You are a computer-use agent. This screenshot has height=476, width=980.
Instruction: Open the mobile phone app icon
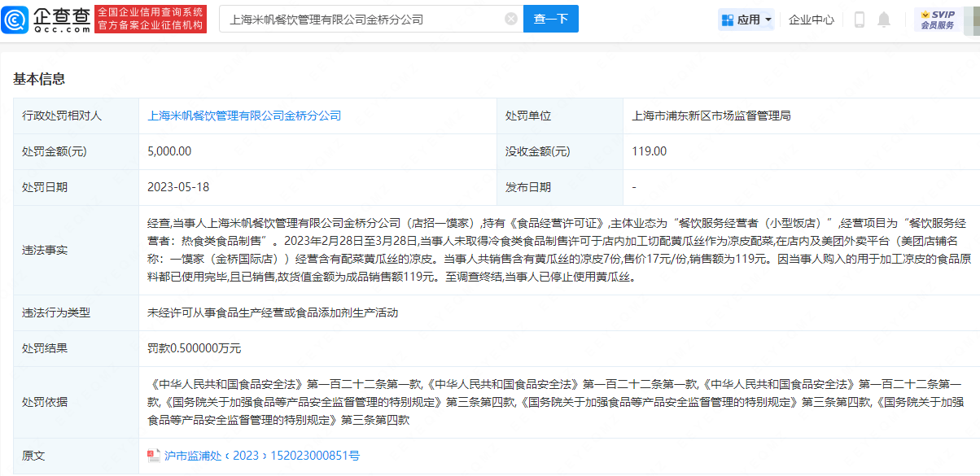pos(859,20)
